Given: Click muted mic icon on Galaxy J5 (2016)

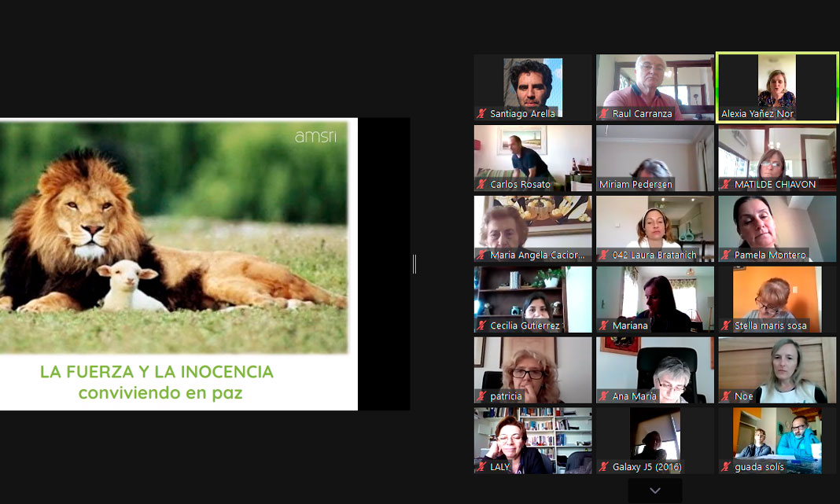Looking at the screenshot, I should click(604, 467).
